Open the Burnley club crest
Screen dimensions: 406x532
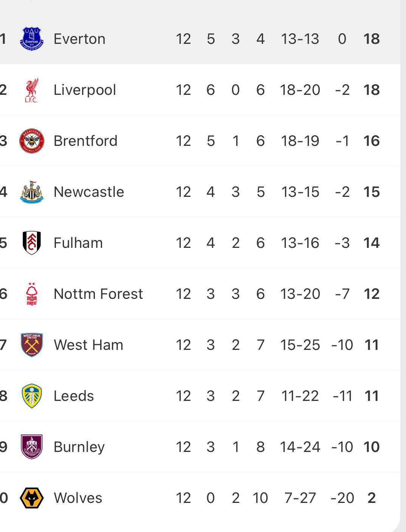coord(32,447)
